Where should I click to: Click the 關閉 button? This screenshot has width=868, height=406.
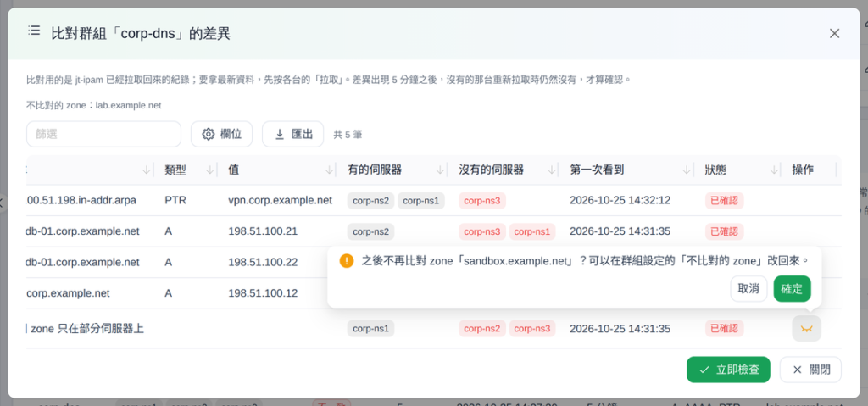tap(810, 370)
